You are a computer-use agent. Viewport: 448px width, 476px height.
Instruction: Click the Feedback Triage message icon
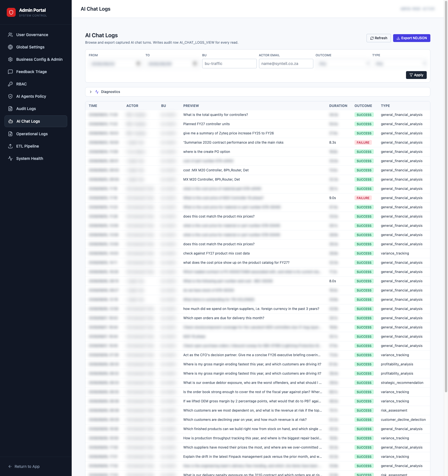pos(10,72)
